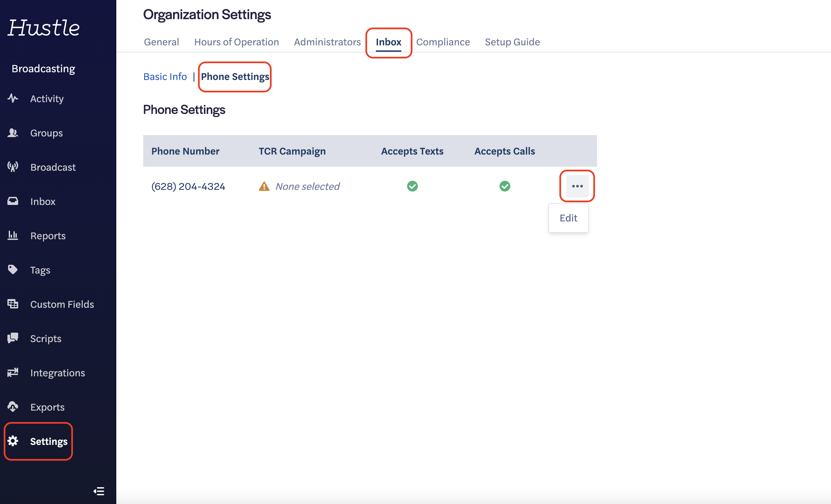
Task: Click the Hustle logo
Action: click(44, 28)
